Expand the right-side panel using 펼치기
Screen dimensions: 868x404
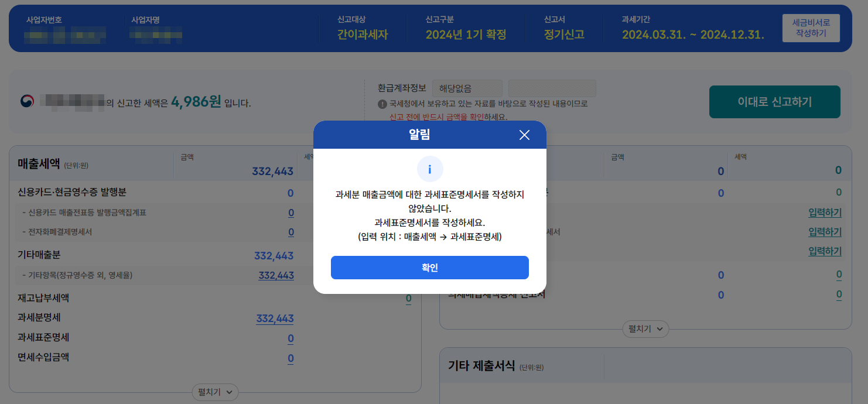(645, 329)
